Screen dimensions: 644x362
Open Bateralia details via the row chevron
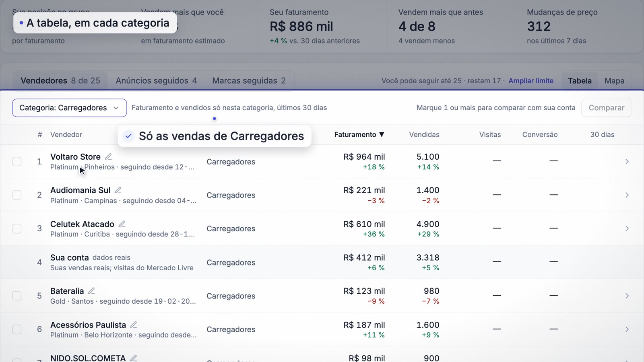627,296
